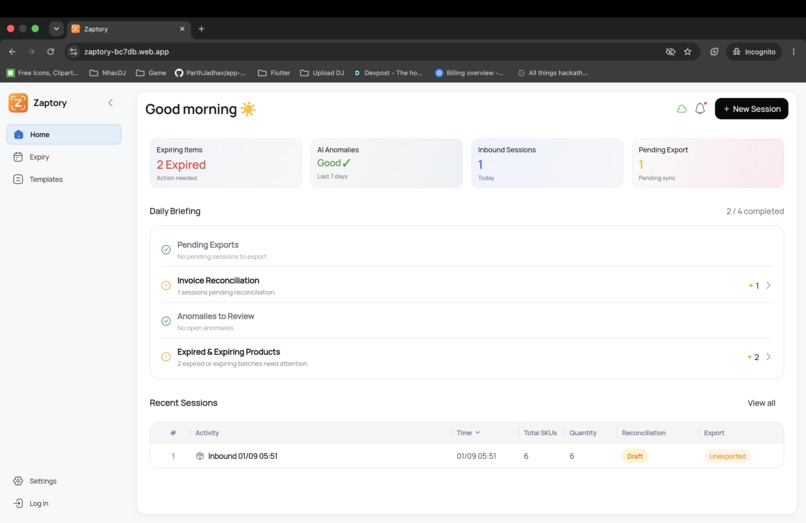
Task: Sort sessions by the Time column
Action: (468, 432)
